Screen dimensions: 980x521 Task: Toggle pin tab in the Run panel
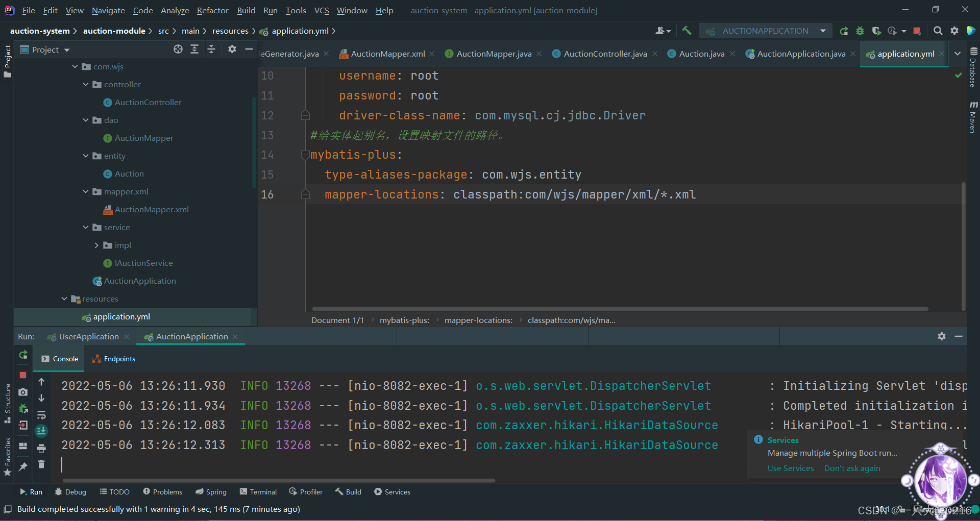point(23,466)
